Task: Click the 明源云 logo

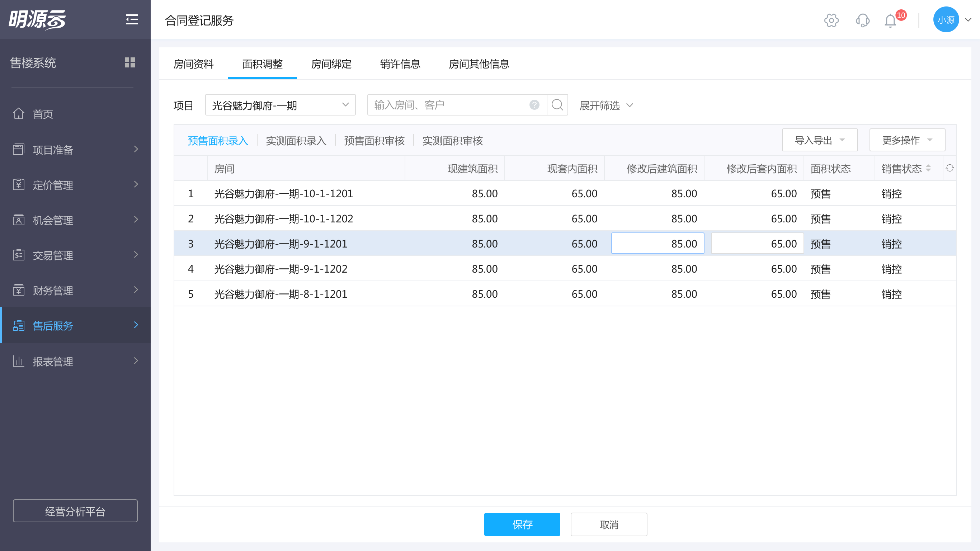Action: [x=37, y=19]
